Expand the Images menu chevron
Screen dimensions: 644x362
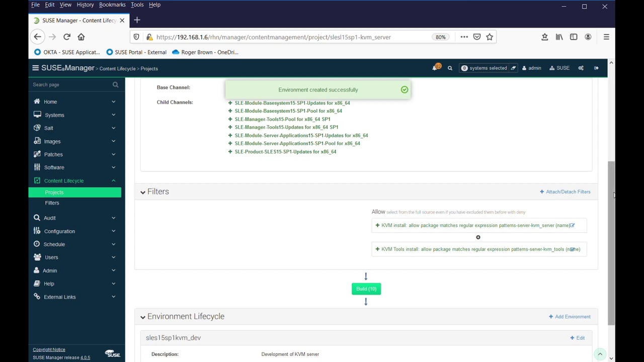click(x=113, y=141)
